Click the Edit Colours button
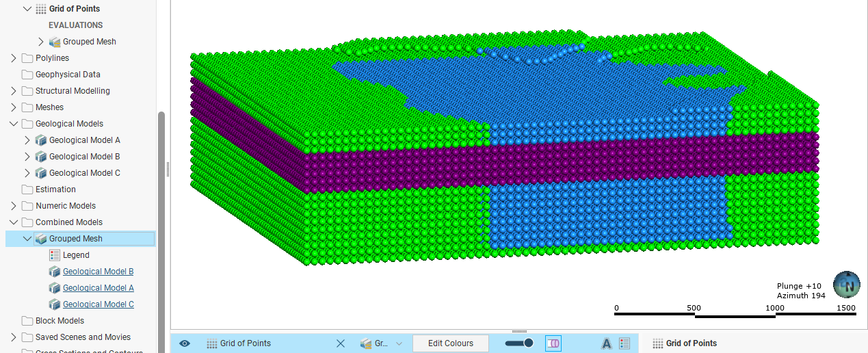This screenshot has width=868, height=353. point(450,343)
